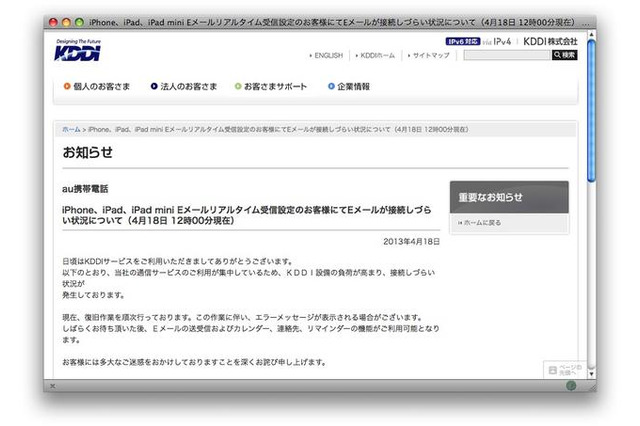Click the red close window button
The image size is (640, 426).
[x=53, y=22]
